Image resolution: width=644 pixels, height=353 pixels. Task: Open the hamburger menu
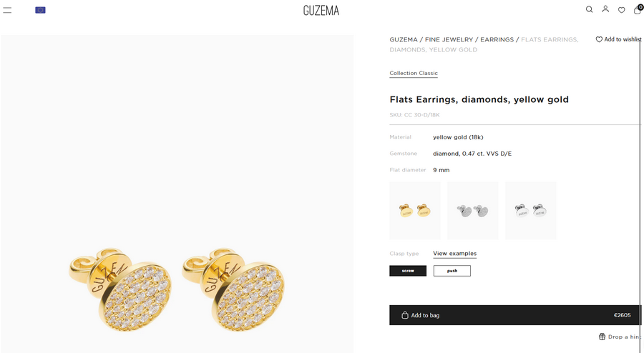pos(7,10)
